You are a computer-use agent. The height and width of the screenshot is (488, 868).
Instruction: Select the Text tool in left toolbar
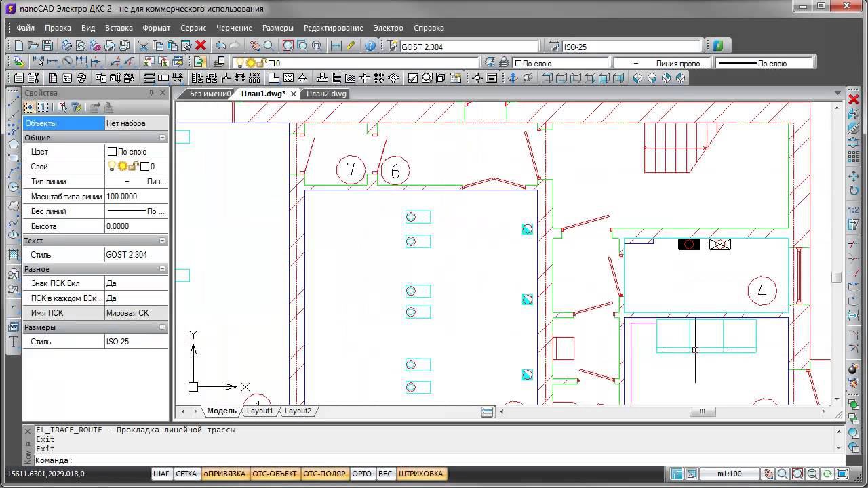coord(13,342)
